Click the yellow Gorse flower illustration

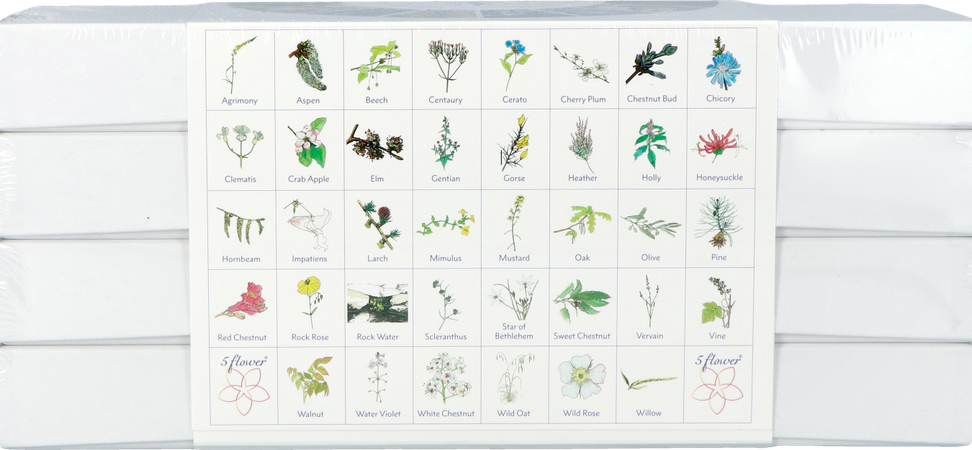coord(514,143)
